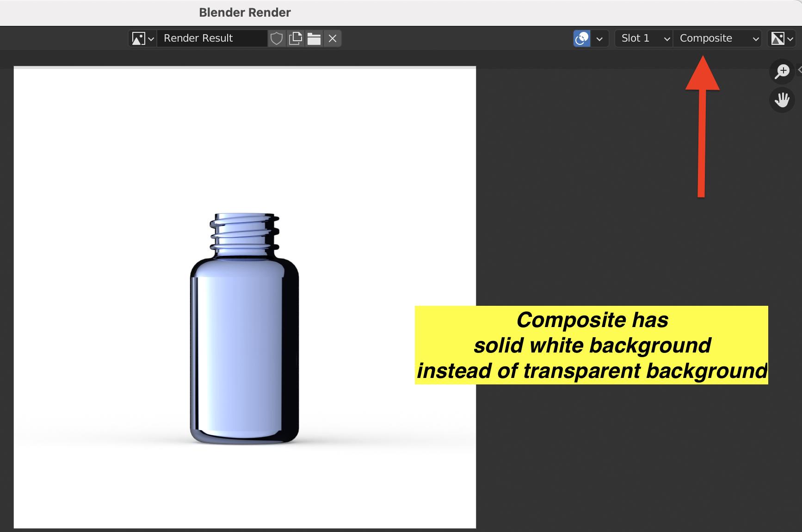
Task: Open the display channels dropdown
Action: 782,38
